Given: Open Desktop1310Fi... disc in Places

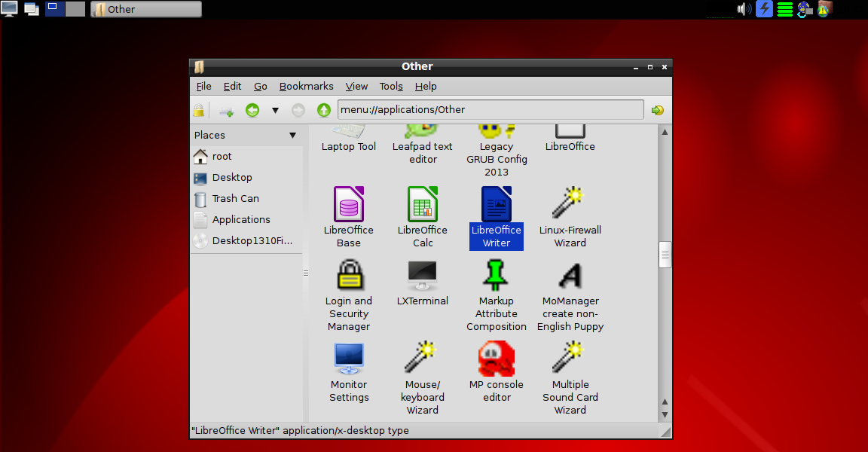Looking at the screenshot, I should [246, 240].
